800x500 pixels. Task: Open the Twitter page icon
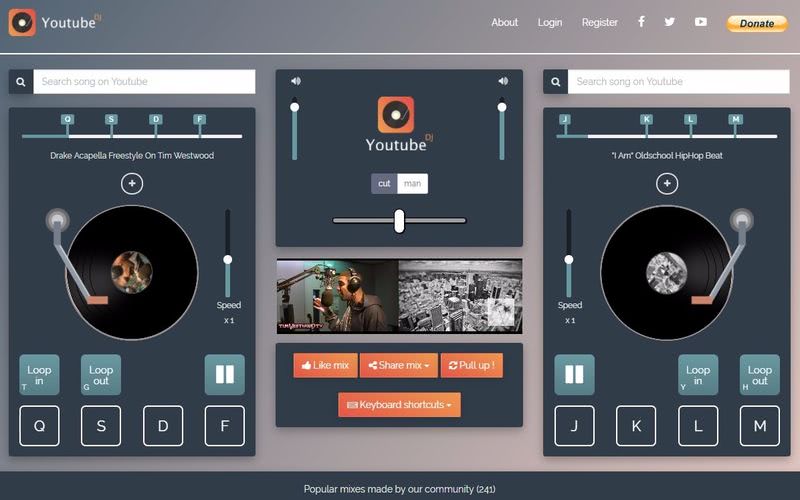(x=670, y=21)
